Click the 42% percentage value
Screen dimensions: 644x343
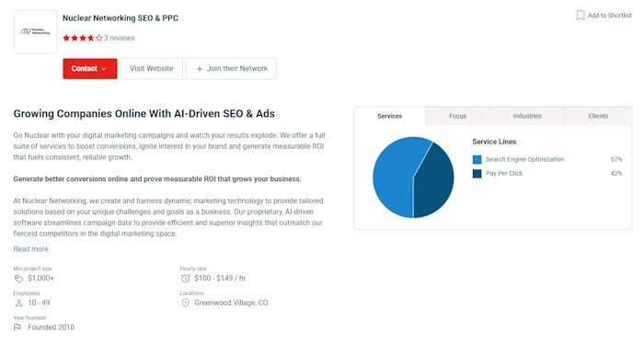(616, 174)
